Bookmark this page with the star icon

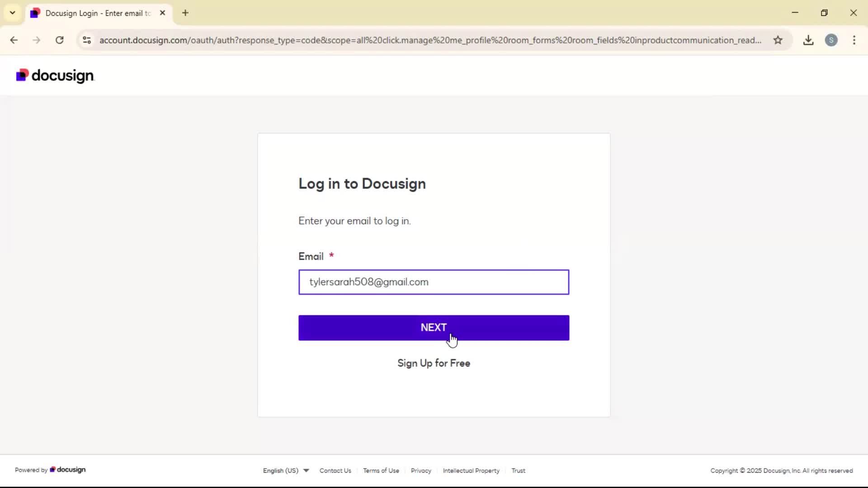coord(778,40)
